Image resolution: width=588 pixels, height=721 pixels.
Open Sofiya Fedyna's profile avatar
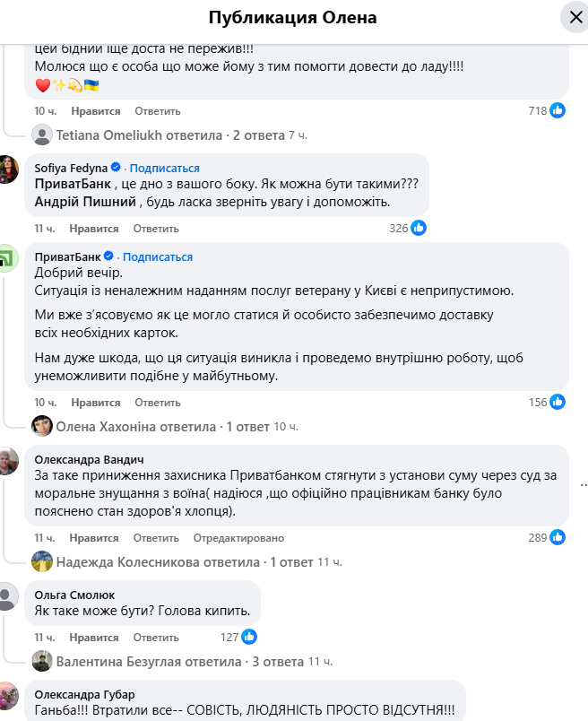[x=9, y=169]
